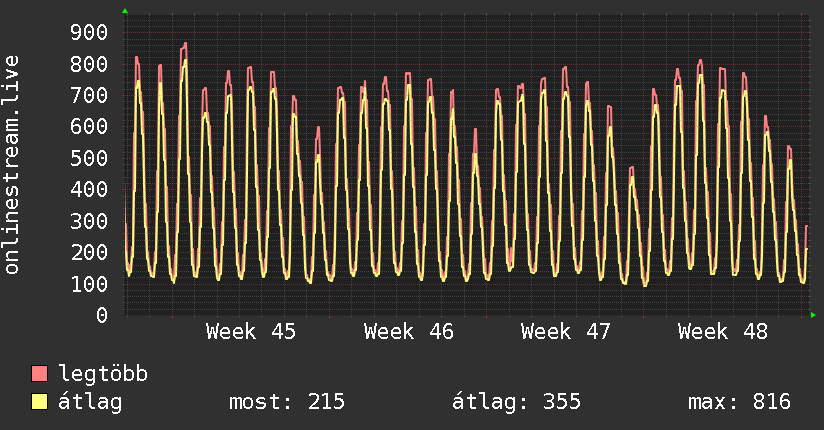Viewport: 824px width, 430px height.
Task: Click the 0 y-axis label
Action: (102, 315)
